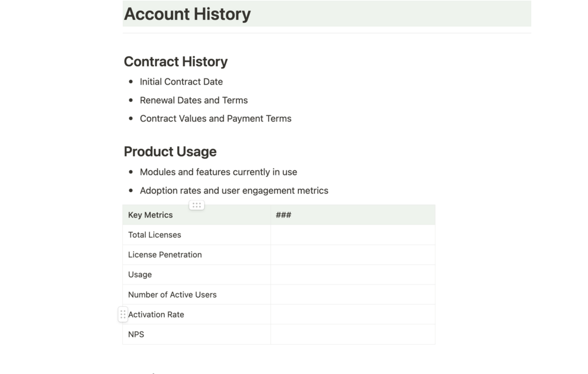
Task: Click the Account History page title
Action: coord(187,14)
